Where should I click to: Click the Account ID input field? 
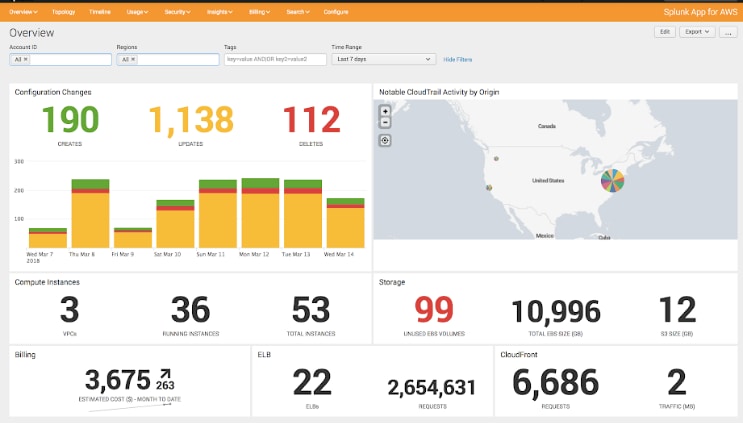[60, 59]
